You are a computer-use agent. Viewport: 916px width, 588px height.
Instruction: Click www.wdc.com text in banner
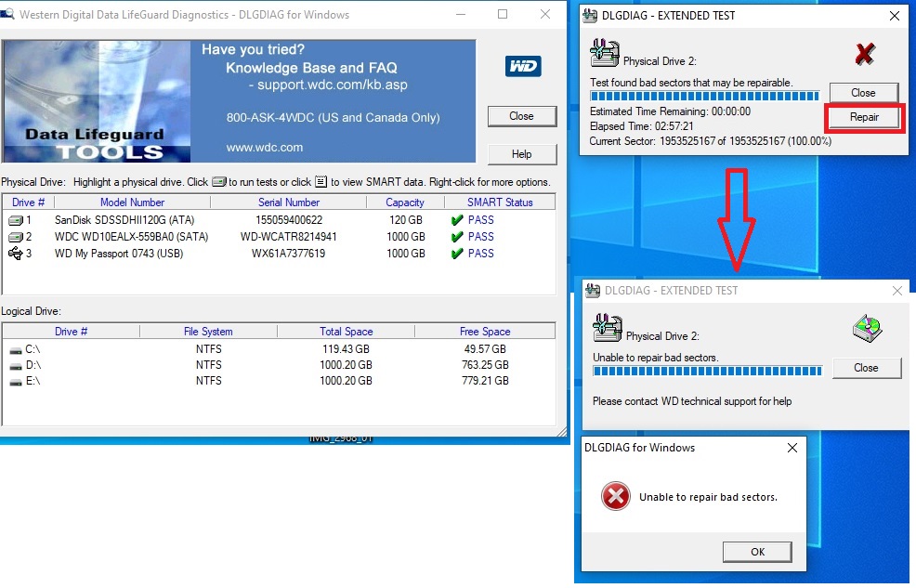265,148
